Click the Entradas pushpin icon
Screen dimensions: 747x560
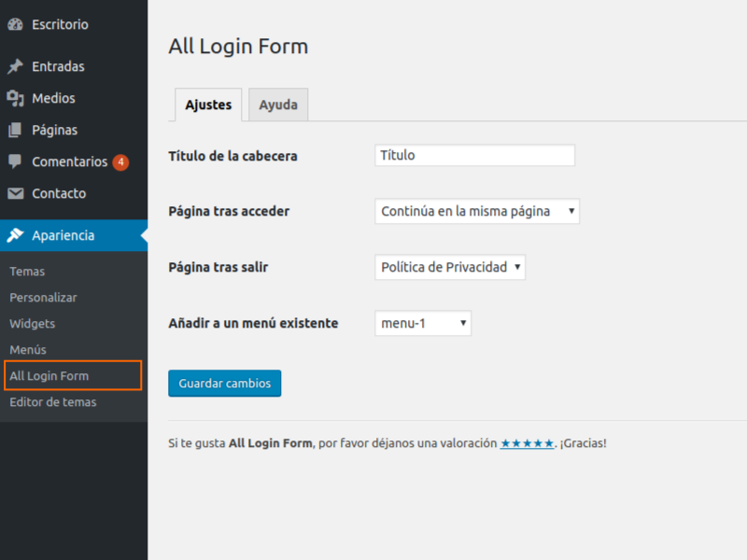[x=15, y=66]
